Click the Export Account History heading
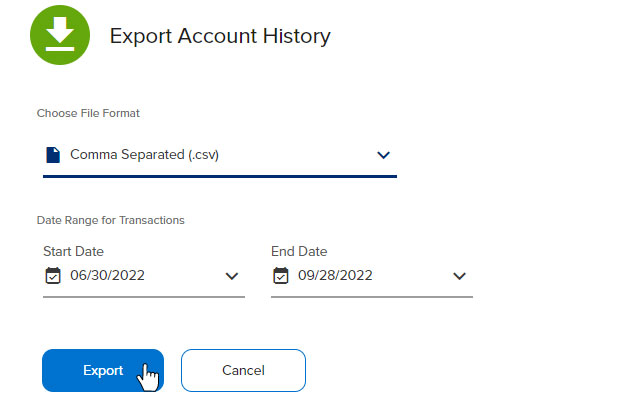This screenshot has height=400, width=640. tap(220, 36)
